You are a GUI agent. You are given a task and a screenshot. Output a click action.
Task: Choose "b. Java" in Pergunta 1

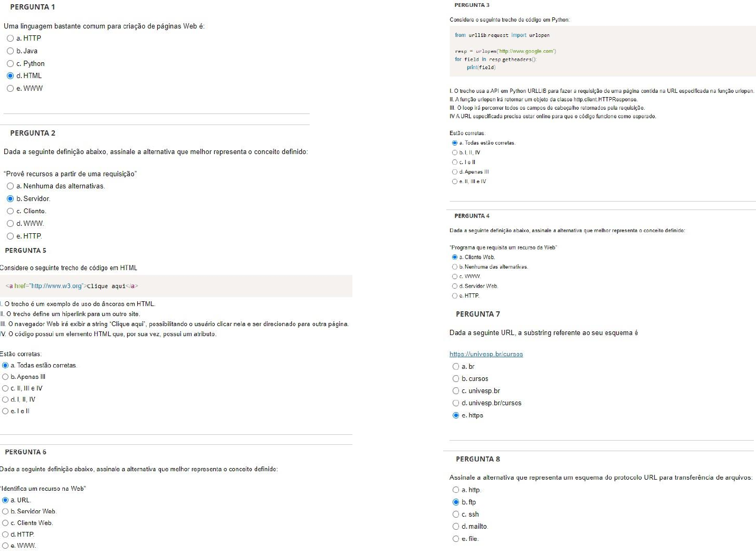[x=10, y=51]
